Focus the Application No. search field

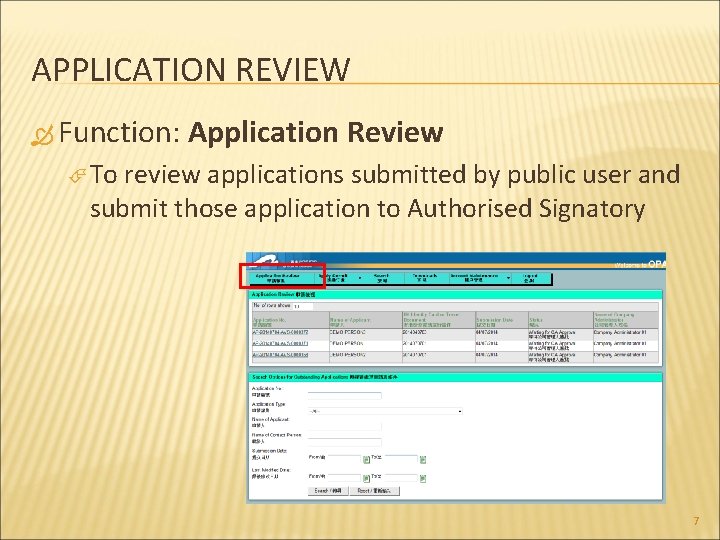pos(344,395)
